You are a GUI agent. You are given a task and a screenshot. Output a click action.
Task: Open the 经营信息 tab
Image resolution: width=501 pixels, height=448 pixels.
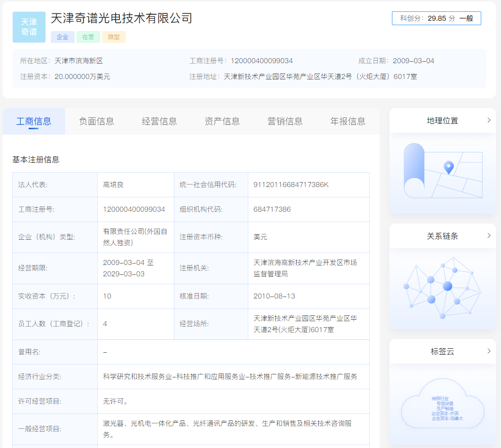[159, 121]
